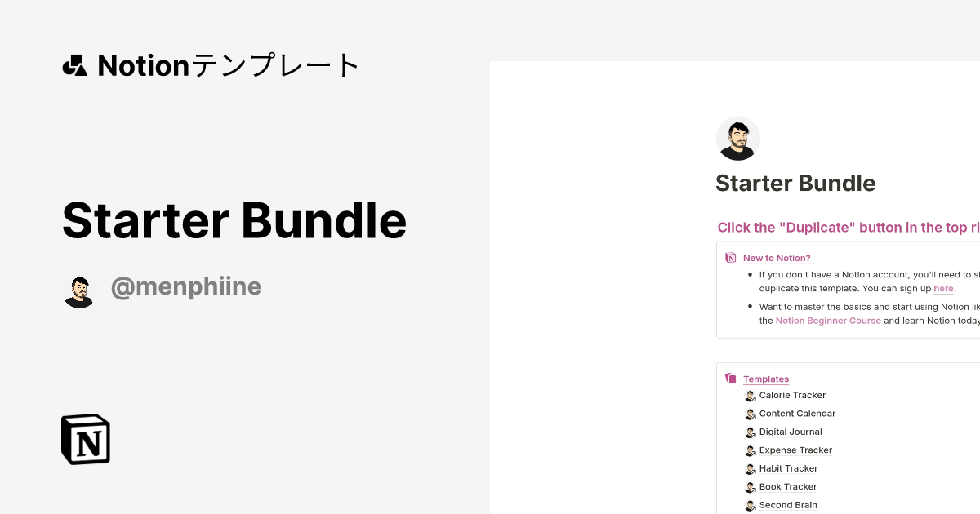This screenshot has width=980, height=514.
Task: Open the Templates heading link
Action: [766, 379]
